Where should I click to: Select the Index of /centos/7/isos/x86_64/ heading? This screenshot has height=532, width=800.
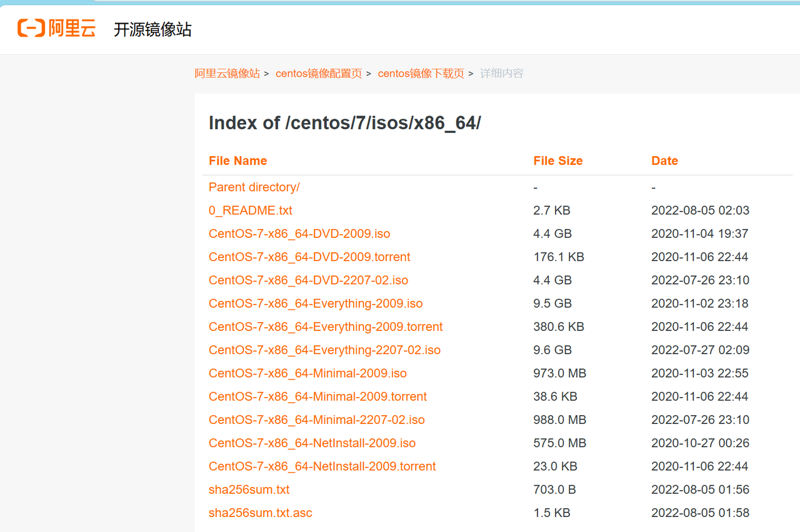[345, 123]
